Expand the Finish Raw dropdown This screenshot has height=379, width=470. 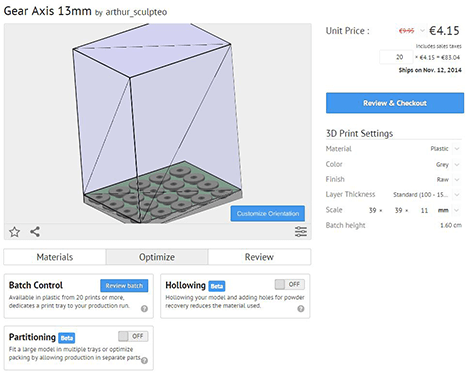point(457,179)
